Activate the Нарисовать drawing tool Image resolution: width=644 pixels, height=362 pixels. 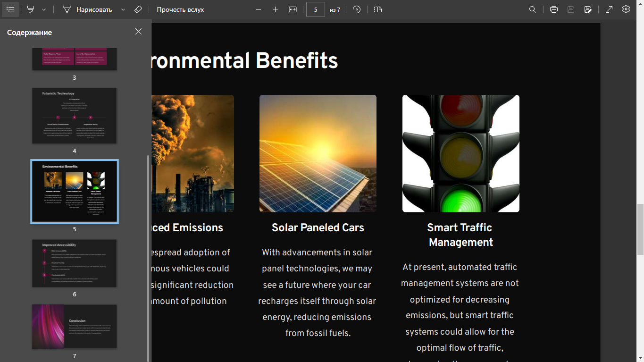[88, 9]
